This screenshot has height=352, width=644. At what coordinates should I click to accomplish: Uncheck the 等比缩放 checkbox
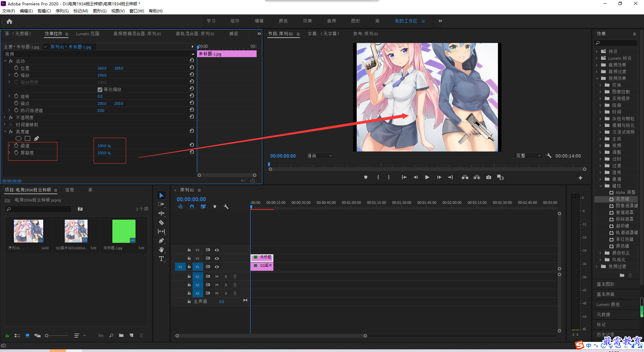[100, 90]
